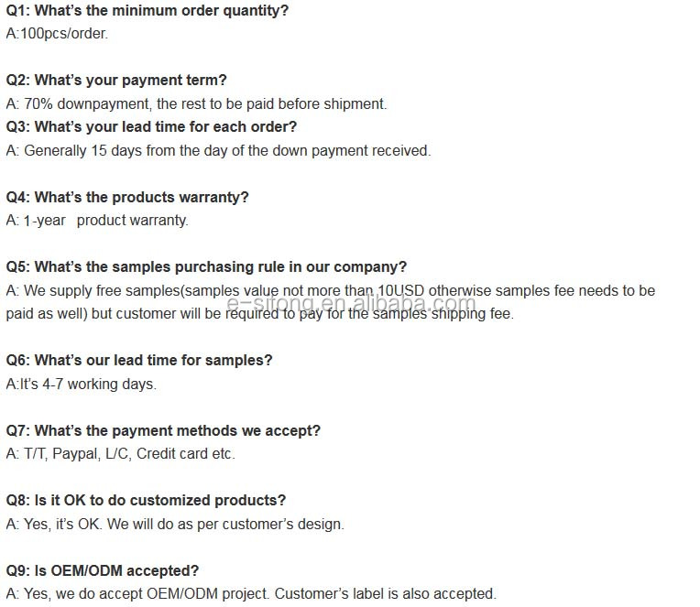Click the e-sitong.en.alibaba.com watermark
This screenshot has height=607, width=700.
(x=351, y=304)
